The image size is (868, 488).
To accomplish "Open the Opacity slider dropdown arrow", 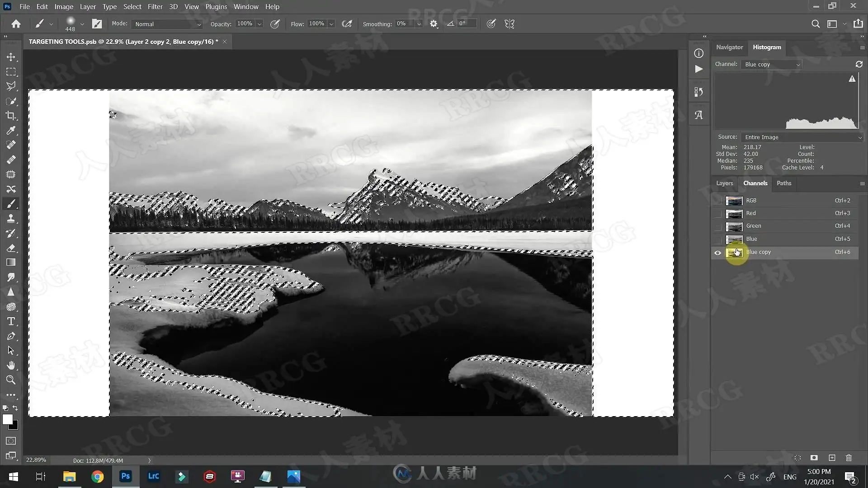I will pos(259,24).
